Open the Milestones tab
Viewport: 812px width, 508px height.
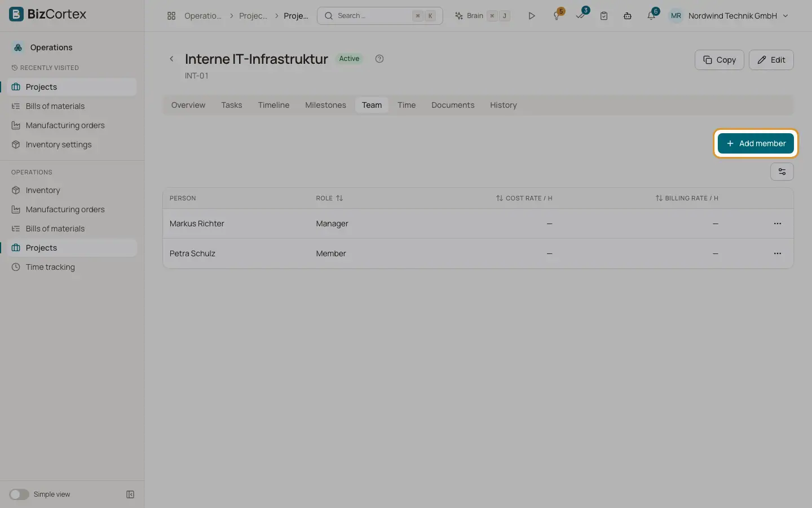pos(325,105)
